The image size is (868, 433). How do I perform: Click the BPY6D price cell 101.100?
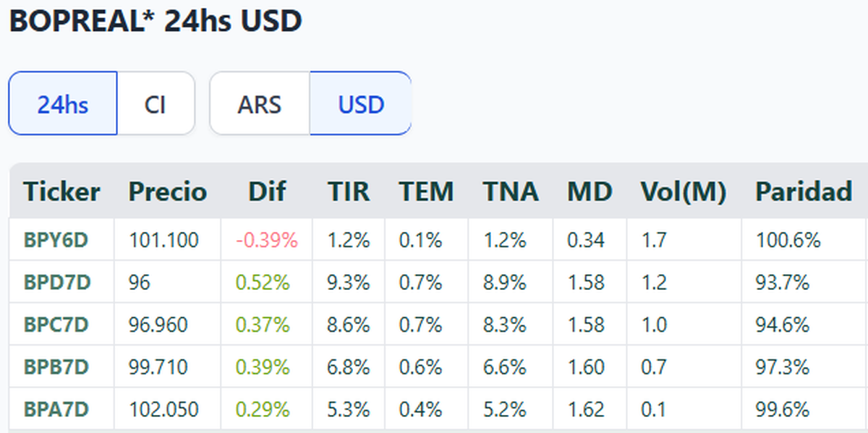pyautogui.click(x=163, y=240)
